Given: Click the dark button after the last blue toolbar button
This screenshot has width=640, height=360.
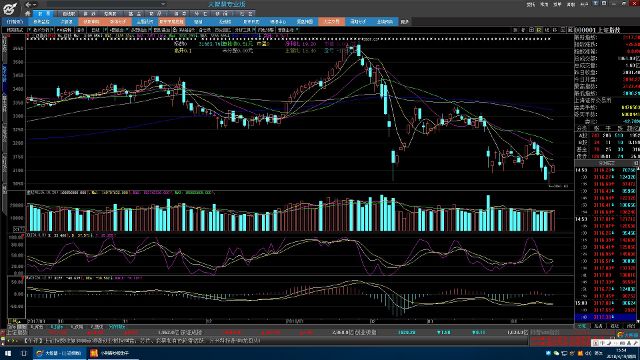Looking at the screenshot, I should coord(404,22).
